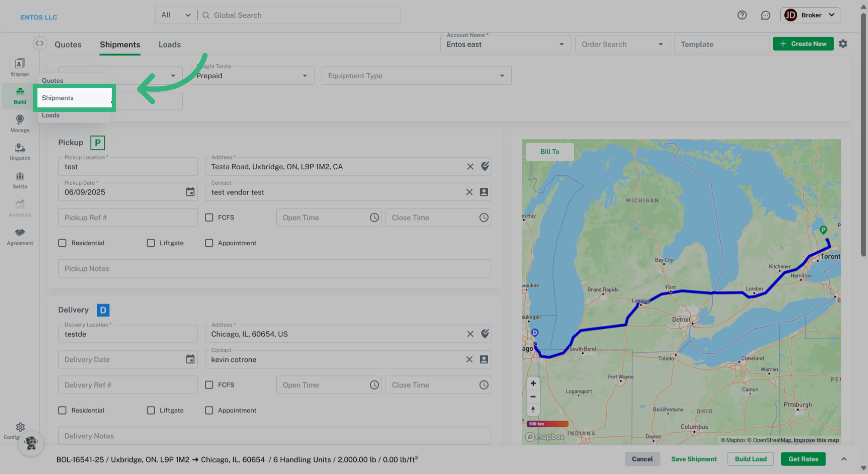Click the pickup contact book icon
The height and width of the screenshot is (474, 868).
point(484,192)
